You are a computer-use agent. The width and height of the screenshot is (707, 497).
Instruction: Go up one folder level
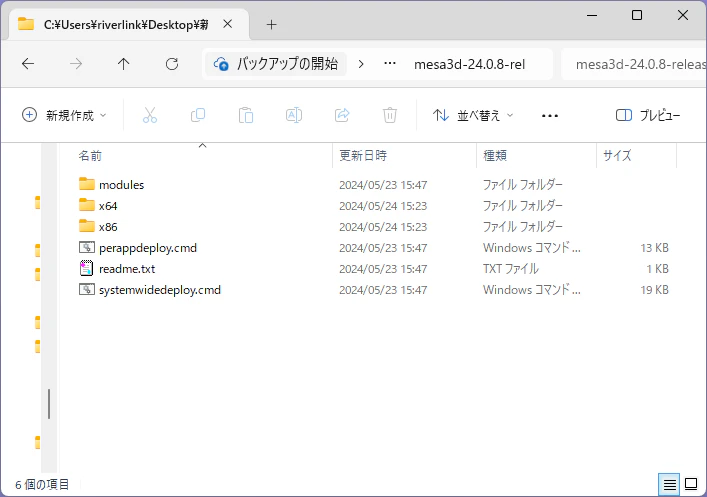click(124, 64)
